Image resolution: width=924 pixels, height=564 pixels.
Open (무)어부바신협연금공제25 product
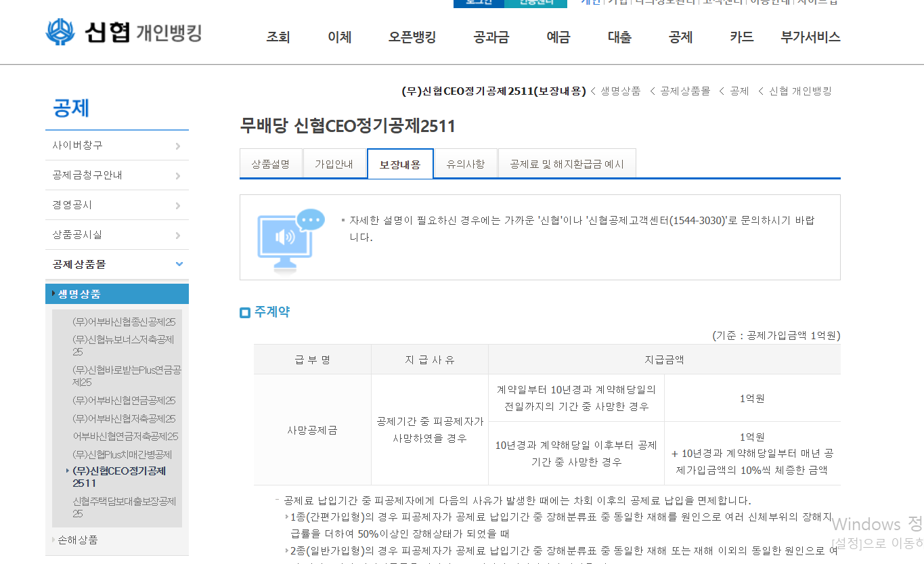pos(124,400)
